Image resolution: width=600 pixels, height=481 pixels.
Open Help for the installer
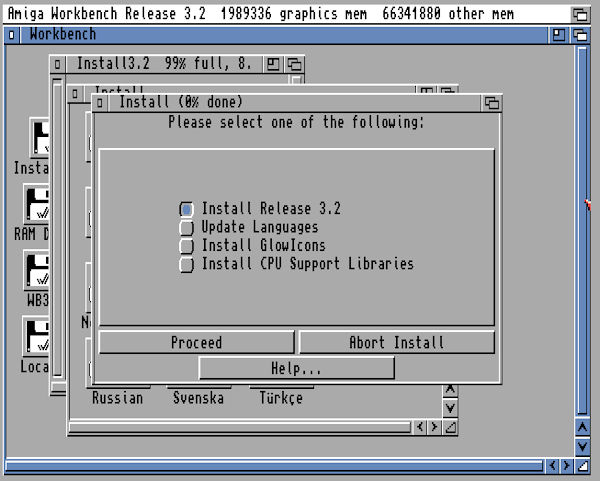[x=296, y=369]
